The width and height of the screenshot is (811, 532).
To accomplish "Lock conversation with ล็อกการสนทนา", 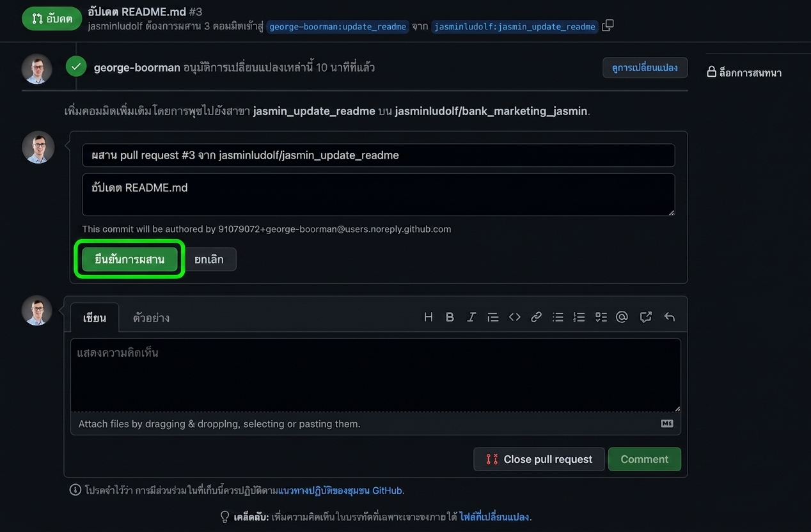I will tap(744, 72).
